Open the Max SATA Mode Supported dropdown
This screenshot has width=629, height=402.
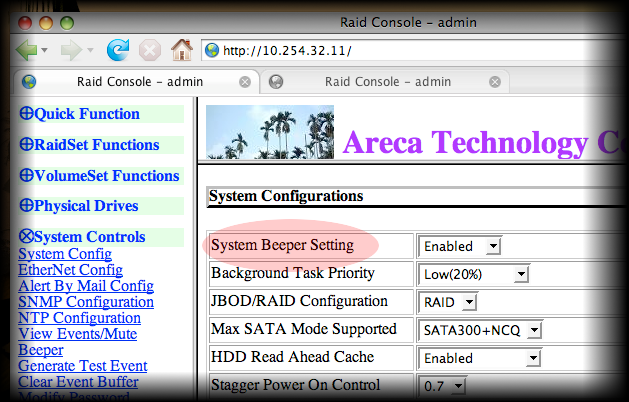480,330
